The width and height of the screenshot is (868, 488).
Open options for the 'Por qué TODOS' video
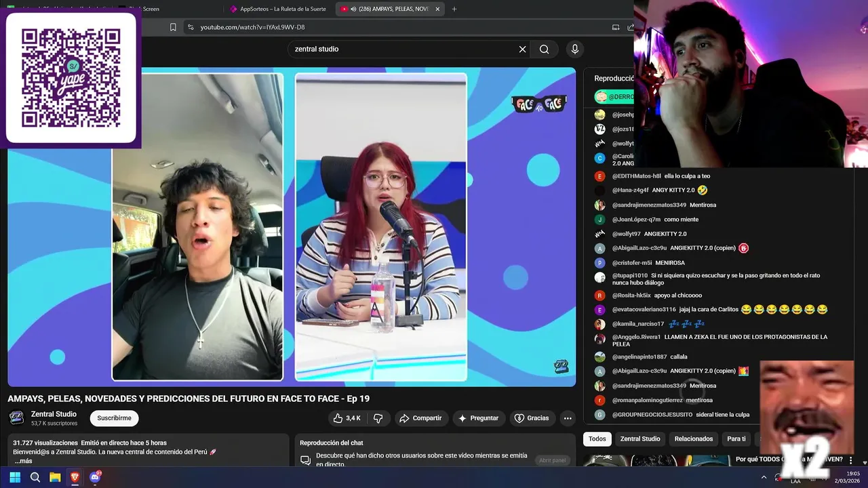coord(851,460)
